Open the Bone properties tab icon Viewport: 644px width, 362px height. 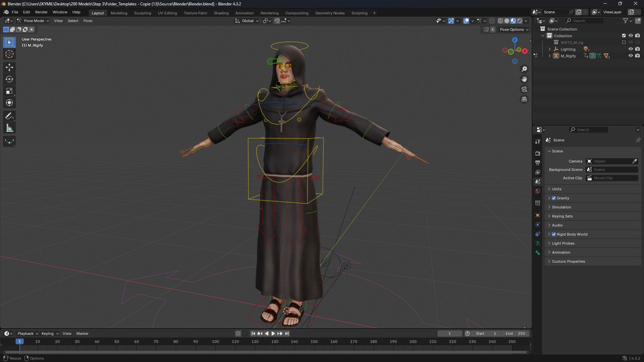click(538, 253)
